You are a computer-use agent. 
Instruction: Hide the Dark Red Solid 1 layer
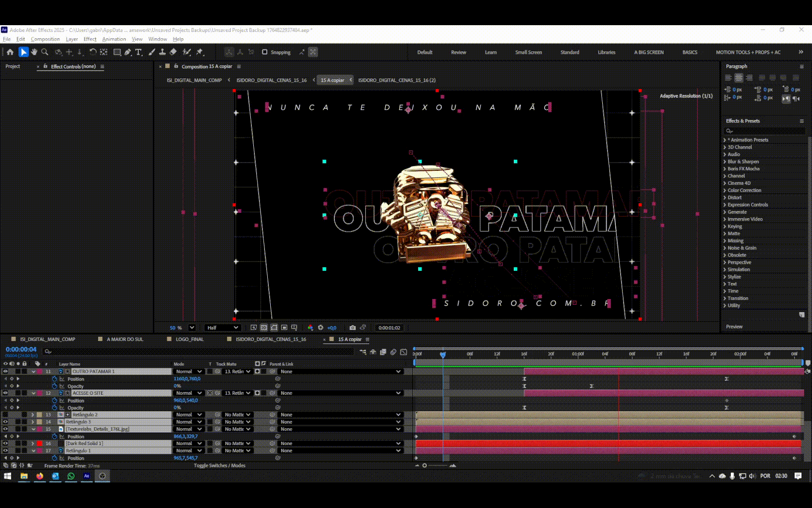5,443
